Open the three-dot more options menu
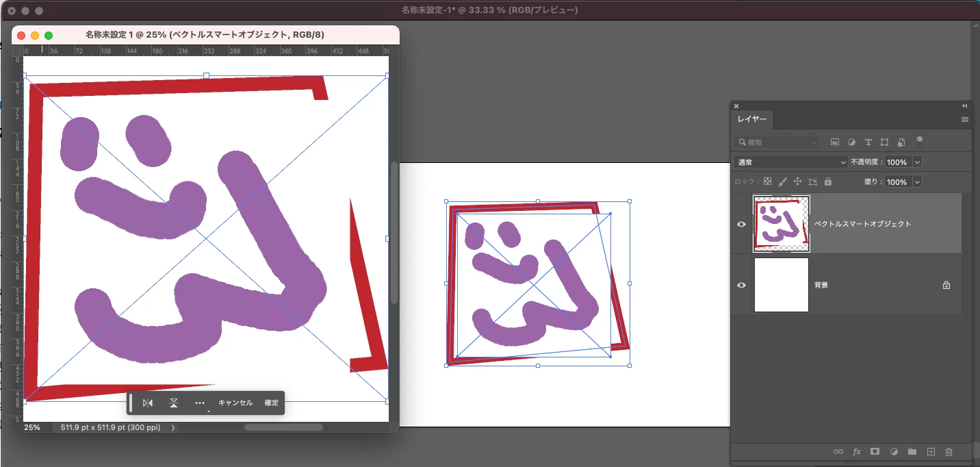 click(x=200, y=403)
